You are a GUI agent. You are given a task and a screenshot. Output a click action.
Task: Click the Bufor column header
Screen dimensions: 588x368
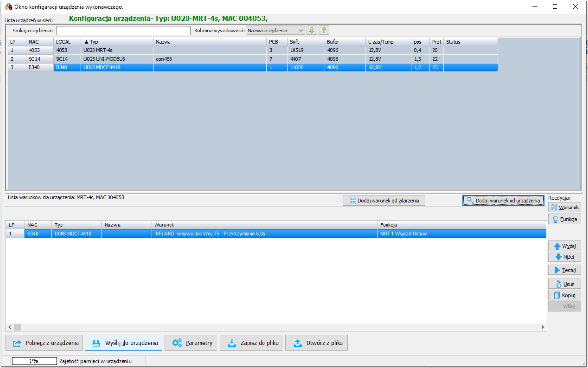tap(345, 42)
